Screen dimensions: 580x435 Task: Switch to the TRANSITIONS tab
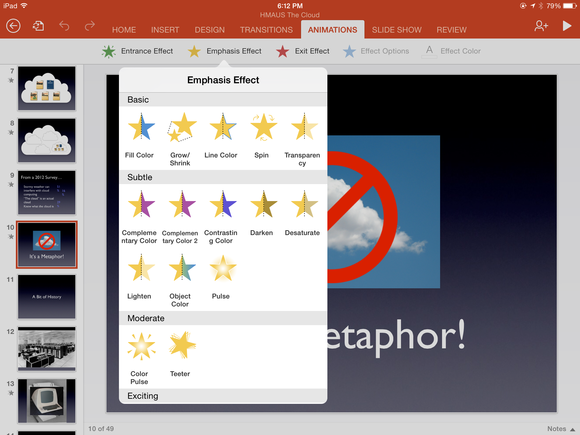coord(266,30)
